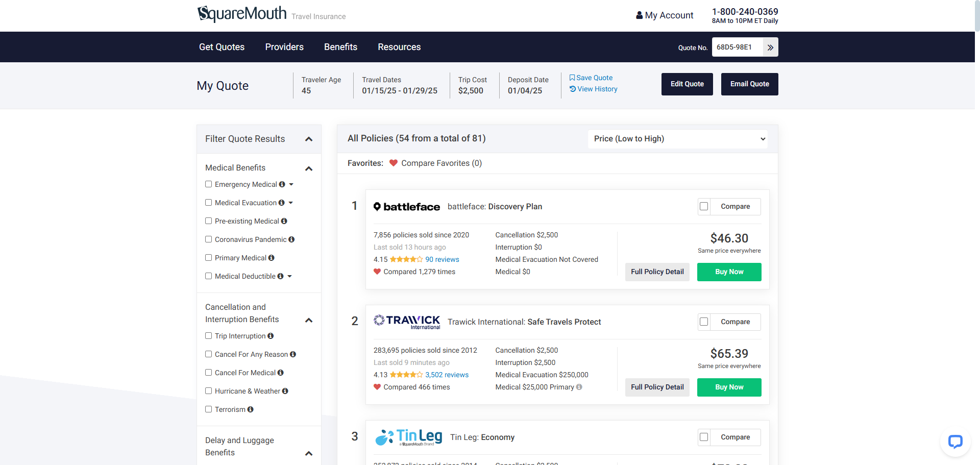The image size is (980, 465).
Task: Check the Trip Interruption filter
Action: (x=208, y=336)
